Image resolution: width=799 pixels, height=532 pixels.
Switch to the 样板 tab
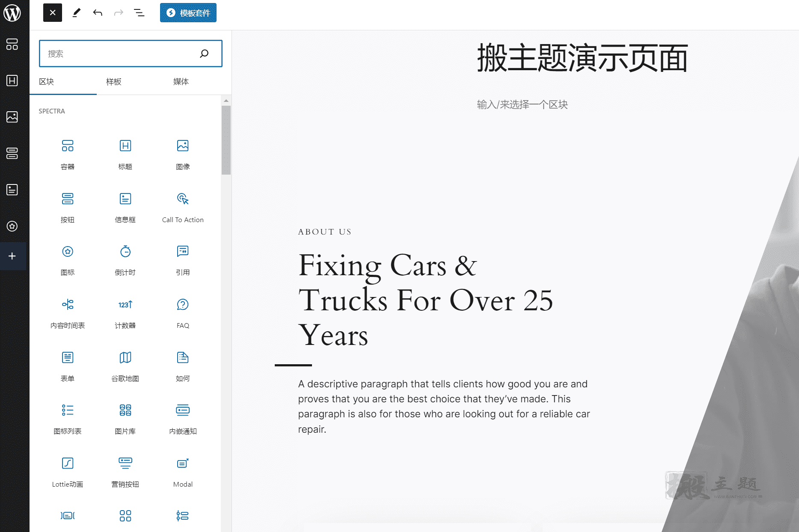tap(114, 82)
